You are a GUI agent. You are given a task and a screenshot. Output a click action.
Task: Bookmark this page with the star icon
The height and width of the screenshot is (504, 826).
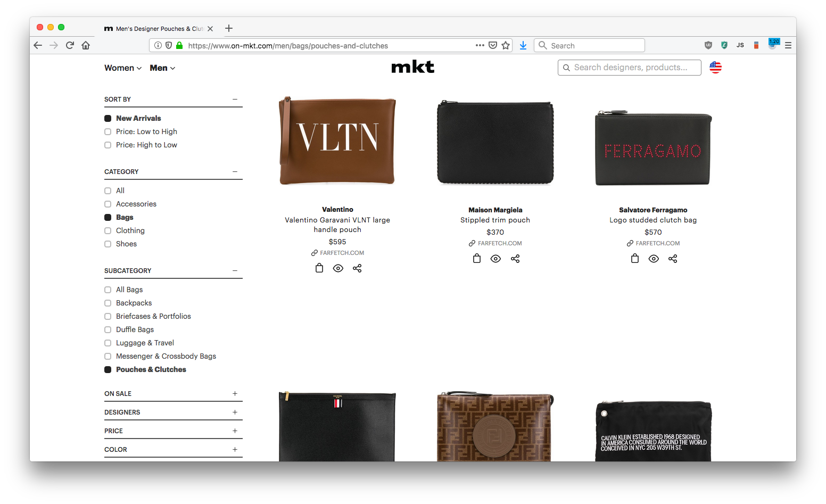coord(506,45)
